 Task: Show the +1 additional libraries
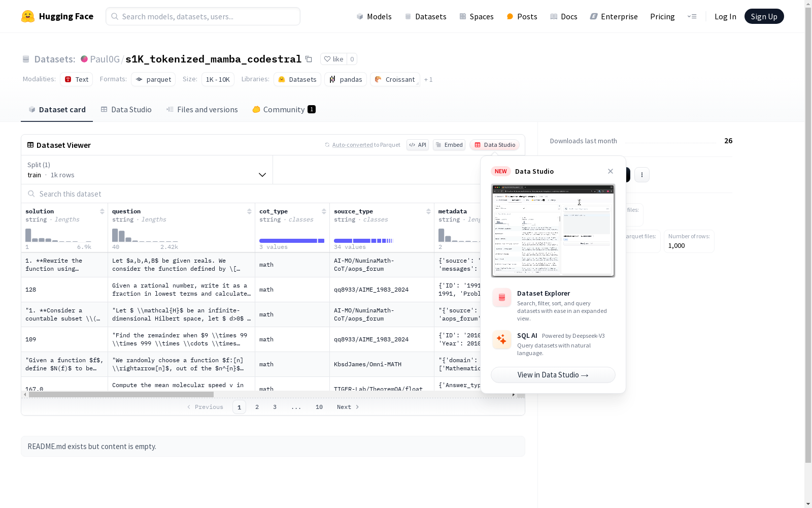[428, 79]
